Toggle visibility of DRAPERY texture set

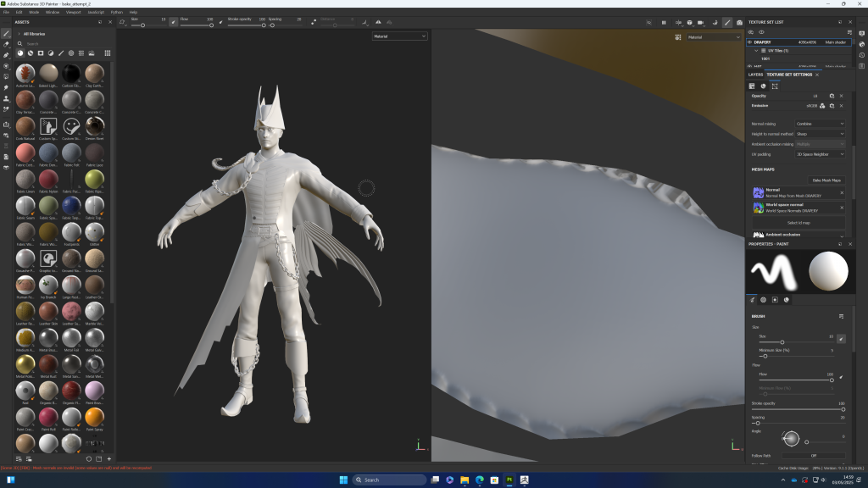coord(751,42)
